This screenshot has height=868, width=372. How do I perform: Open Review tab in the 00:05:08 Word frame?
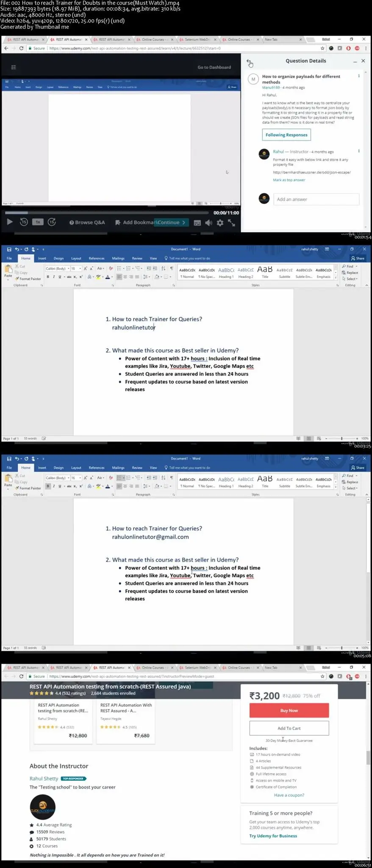[137, 467]
